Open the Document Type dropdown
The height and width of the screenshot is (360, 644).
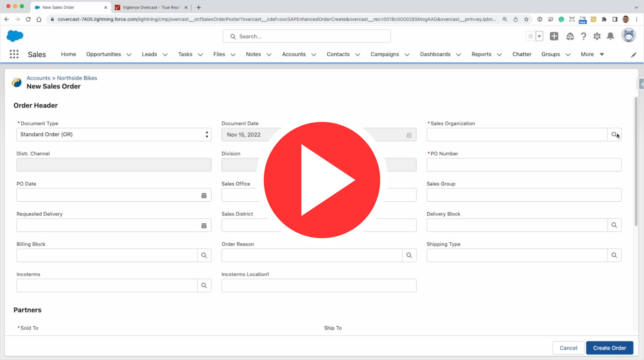click(114, 135)
